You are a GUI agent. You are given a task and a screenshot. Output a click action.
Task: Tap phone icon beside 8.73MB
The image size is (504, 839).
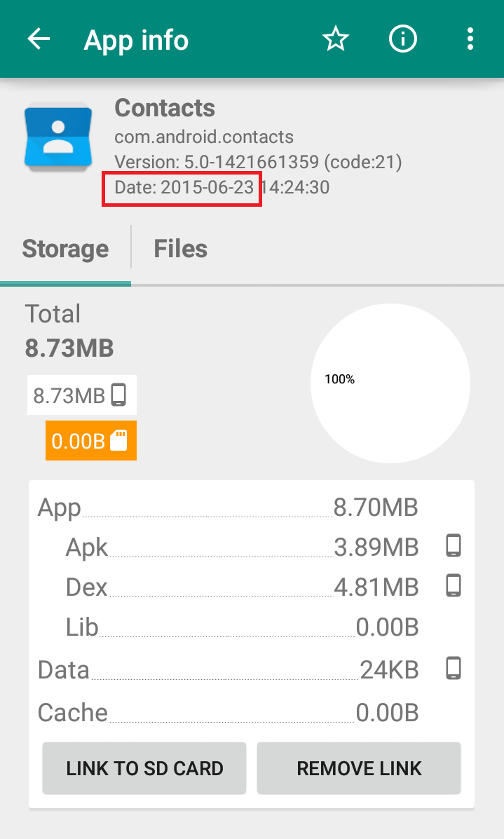coord(119,395)
